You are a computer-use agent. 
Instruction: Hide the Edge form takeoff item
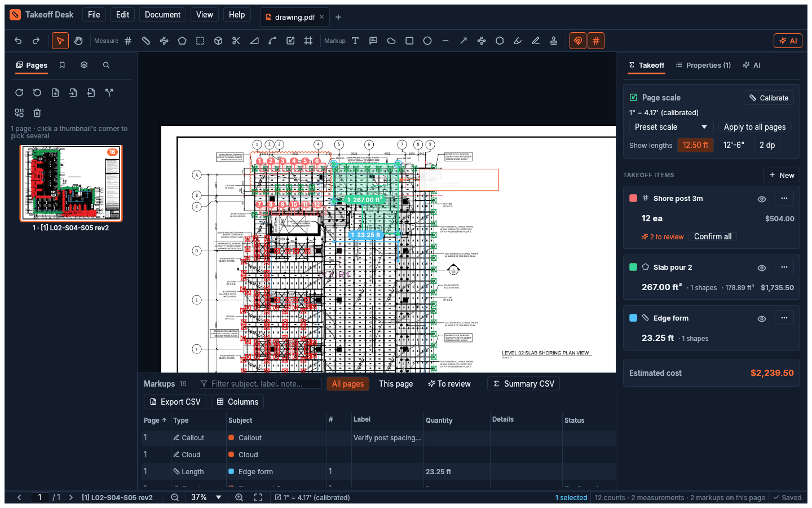coord(762,318)
